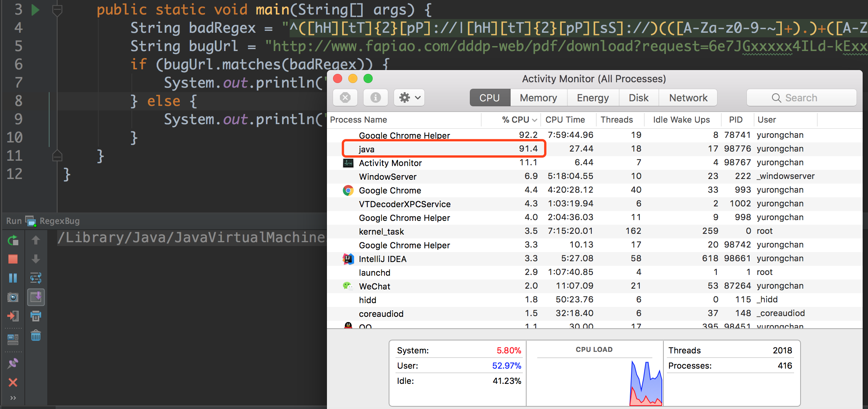
Task: Toggle the pin tab icon in Run panel
Action: coord(13,363)
